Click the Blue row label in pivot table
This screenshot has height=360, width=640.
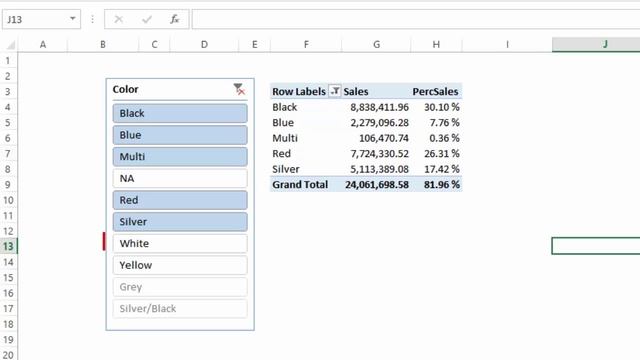306,122
